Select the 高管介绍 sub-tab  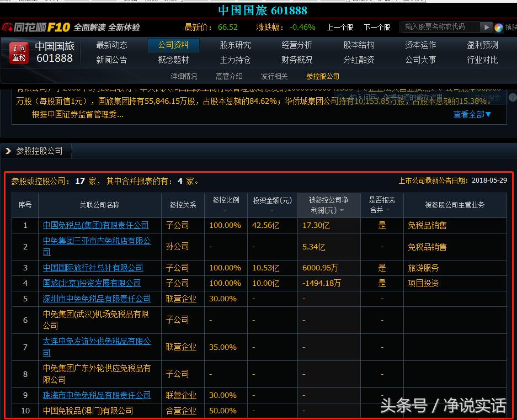[x=229, y=76]
